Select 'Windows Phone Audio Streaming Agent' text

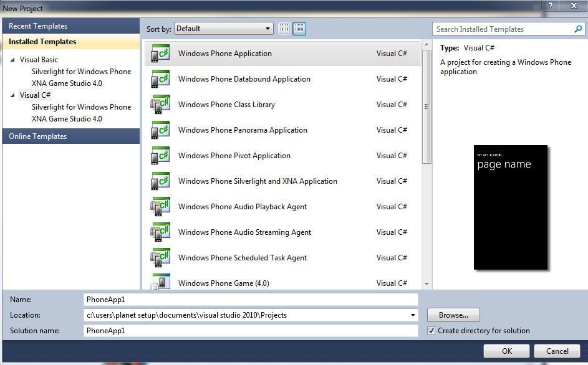pos(244,232)
